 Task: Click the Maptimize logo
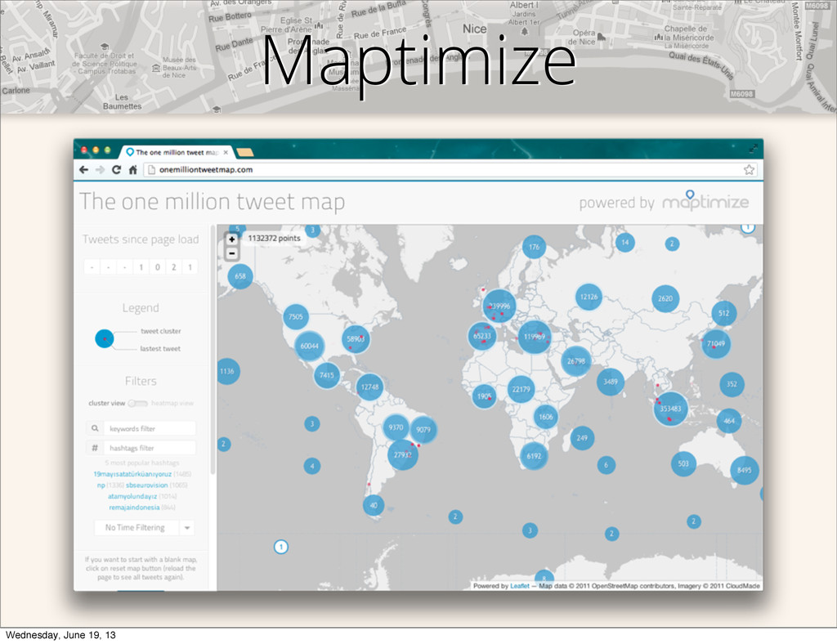pyautogui.click(x=705, y=201)
